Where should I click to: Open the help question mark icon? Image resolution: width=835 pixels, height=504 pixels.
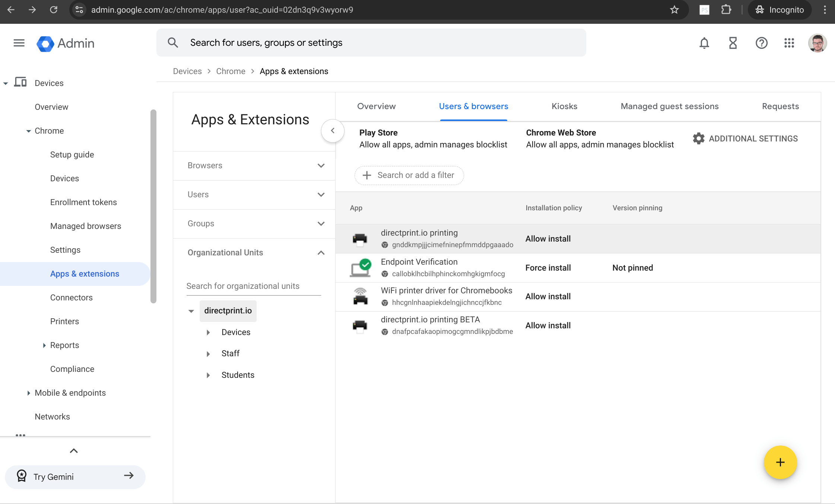(761, 43)
